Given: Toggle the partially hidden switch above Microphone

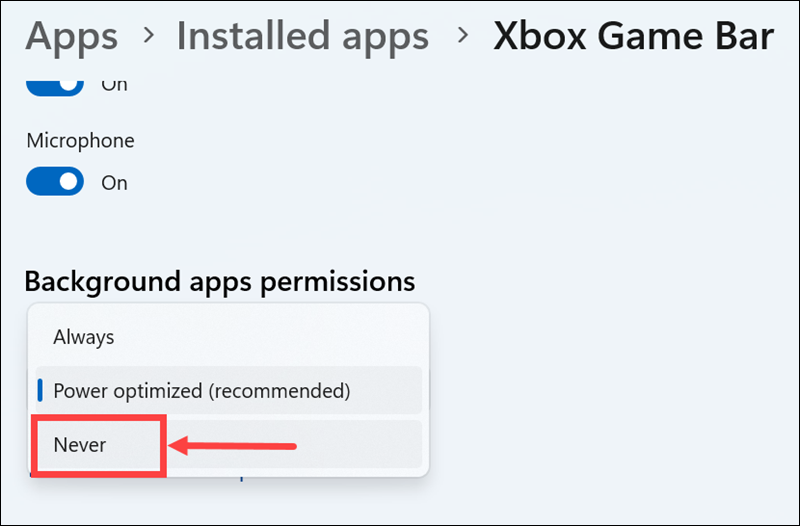Looking at the screenshot, I should click(x=55, y=87).
